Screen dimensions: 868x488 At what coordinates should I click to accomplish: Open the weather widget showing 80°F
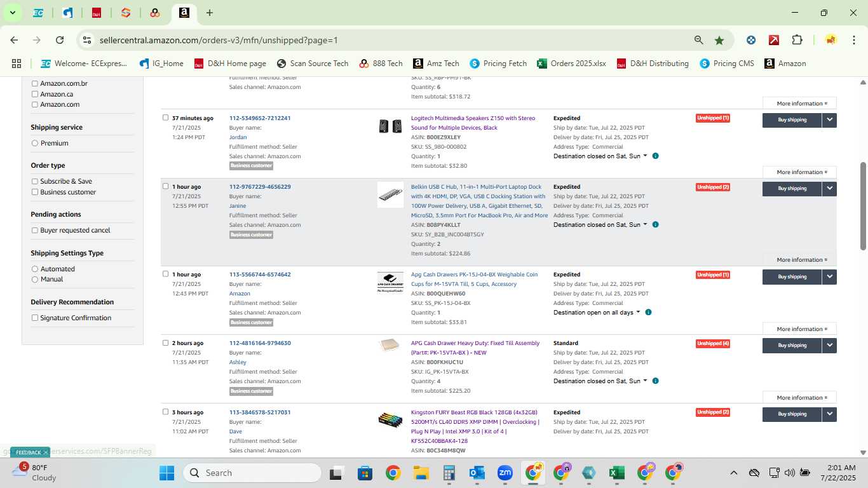tap(35, 472)
